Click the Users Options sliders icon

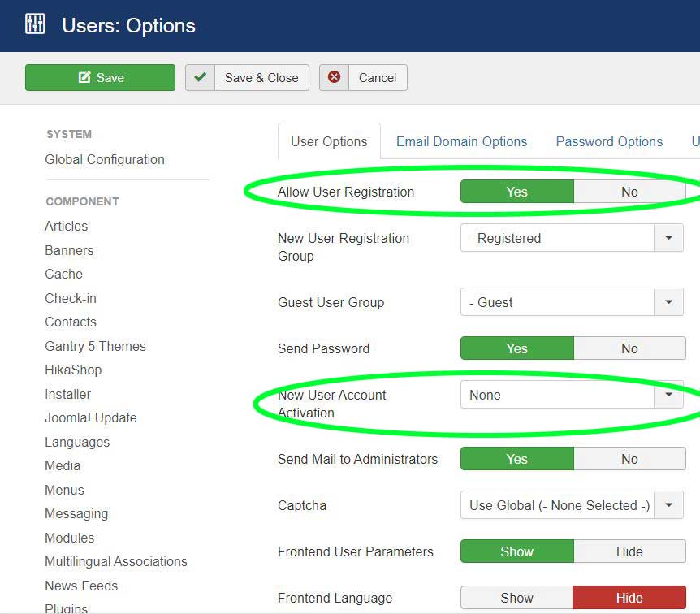click(35, 24)
